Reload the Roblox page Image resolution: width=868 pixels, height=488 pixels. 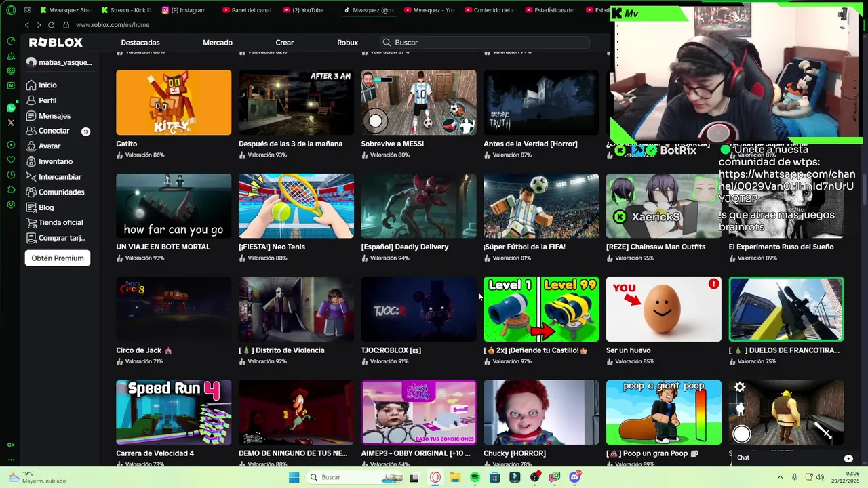[51, 25]
